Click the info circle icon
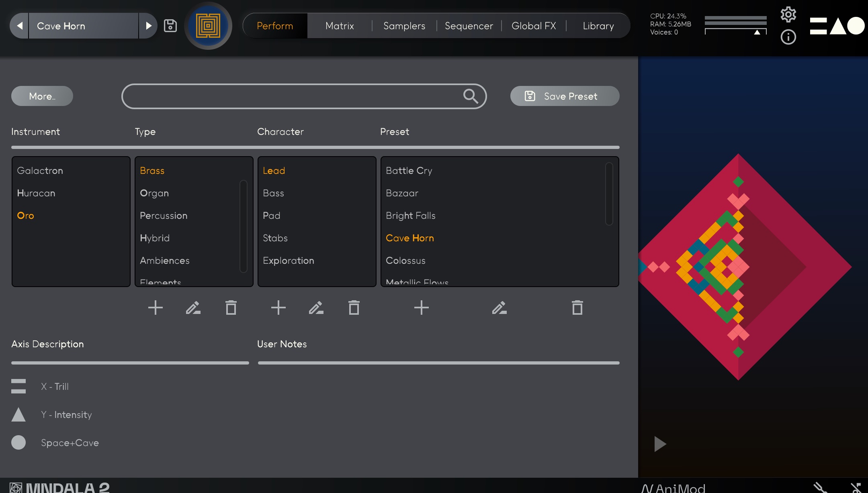The height and width of the screenshot is (493, 868). pos(788,37)
